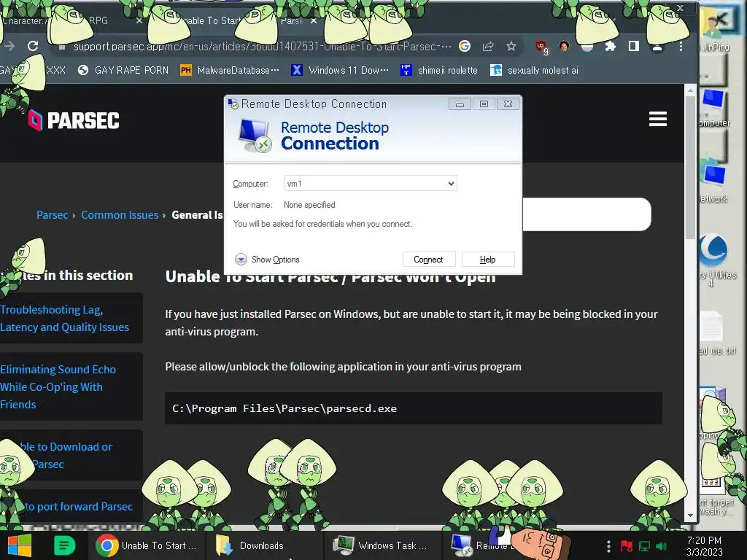
Task: Open the red flag Action Center icon
Action: [626, 545]
